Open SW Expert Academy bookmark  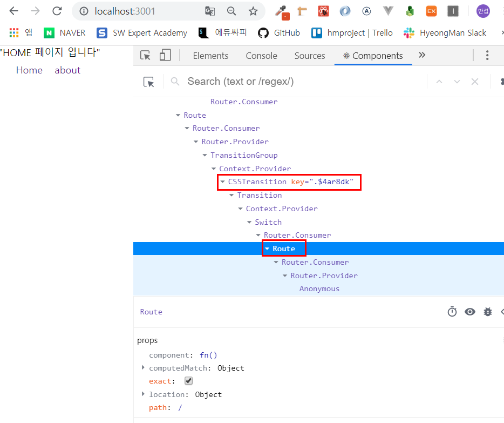pos(142,33)
